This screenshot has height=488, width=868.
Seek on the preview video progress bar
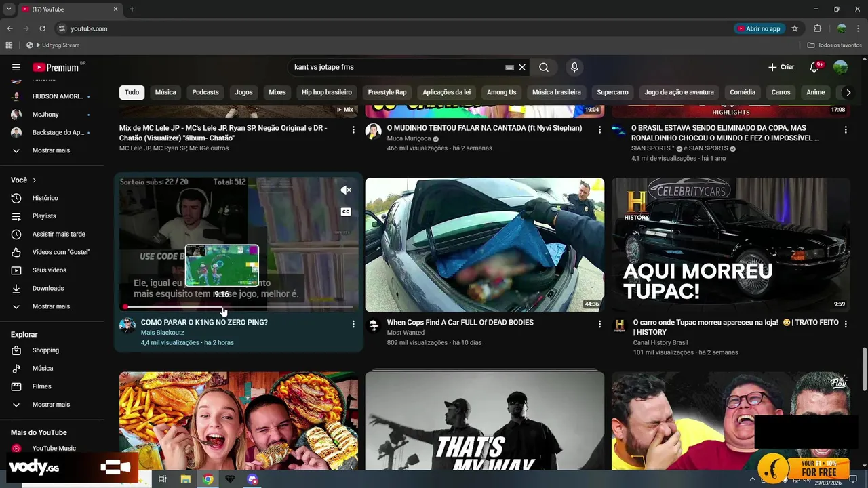click(x=239, y=307)
